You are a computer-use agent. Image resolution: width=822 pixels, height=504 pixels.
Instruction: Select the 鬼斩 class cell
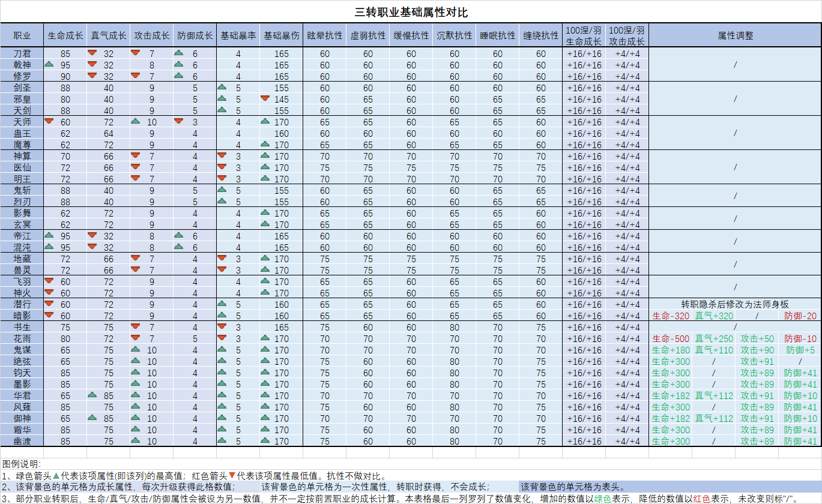coord(22,190)
